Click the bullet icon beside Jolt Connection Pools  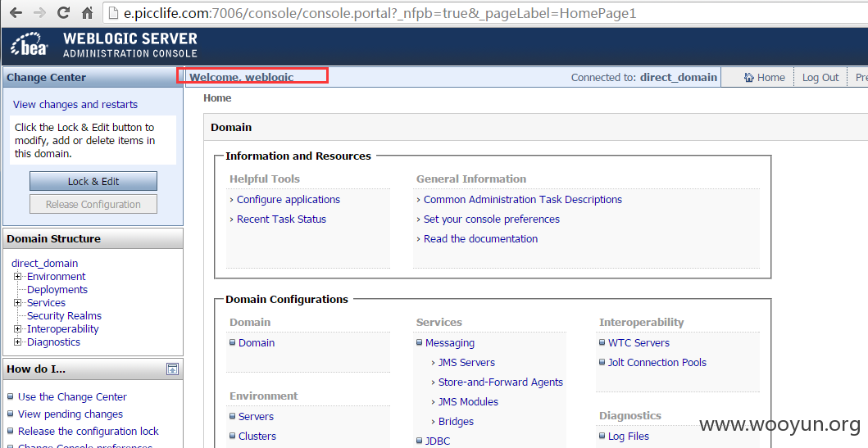tap(602, 362)
